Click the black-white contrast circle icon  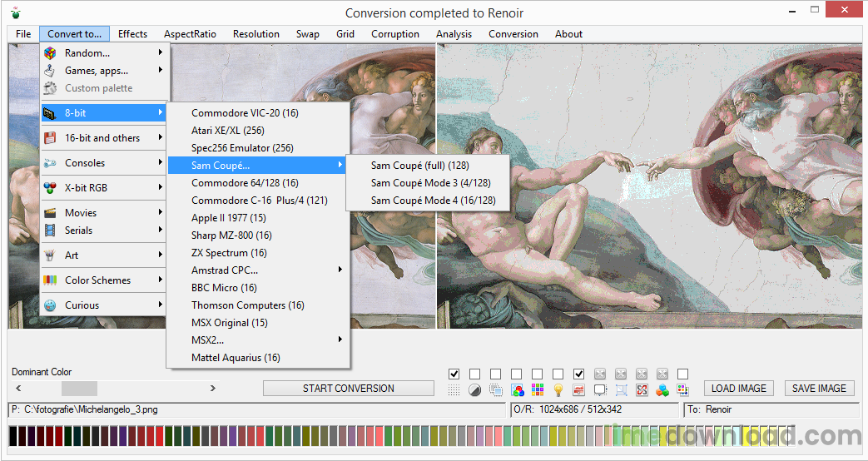click(x=474, y=389)
